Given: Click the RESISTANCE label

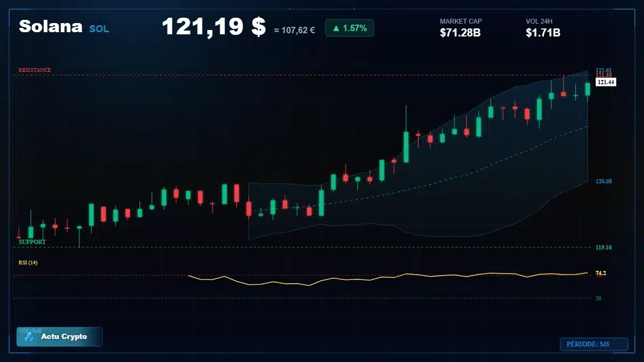Looking at the screenshot, I should (x=35, y=70).
